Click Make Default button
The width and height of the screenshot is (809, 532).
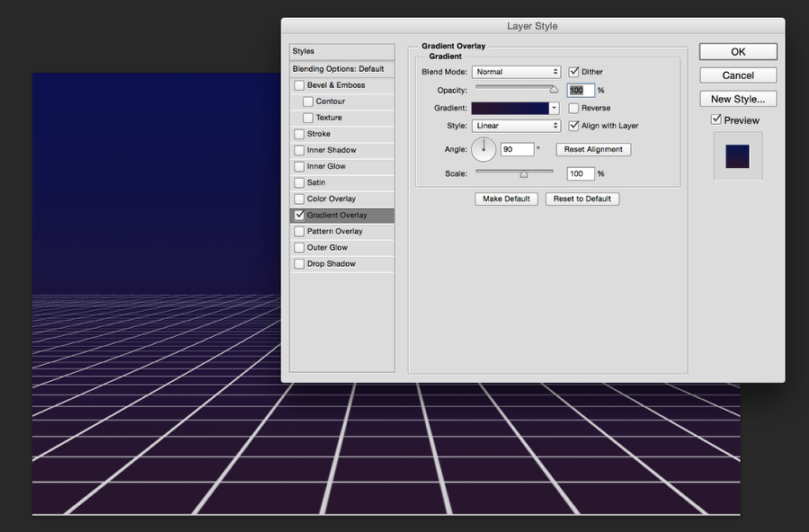(x=506, y=199)
